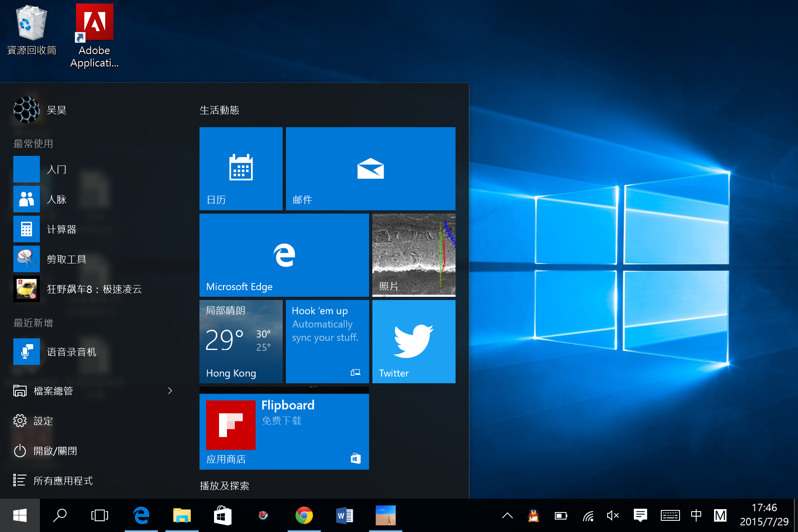The width and height of the screenshot is (798, 532).
Task: Open the Store from the taskbar
Action: tap(223, 515)
